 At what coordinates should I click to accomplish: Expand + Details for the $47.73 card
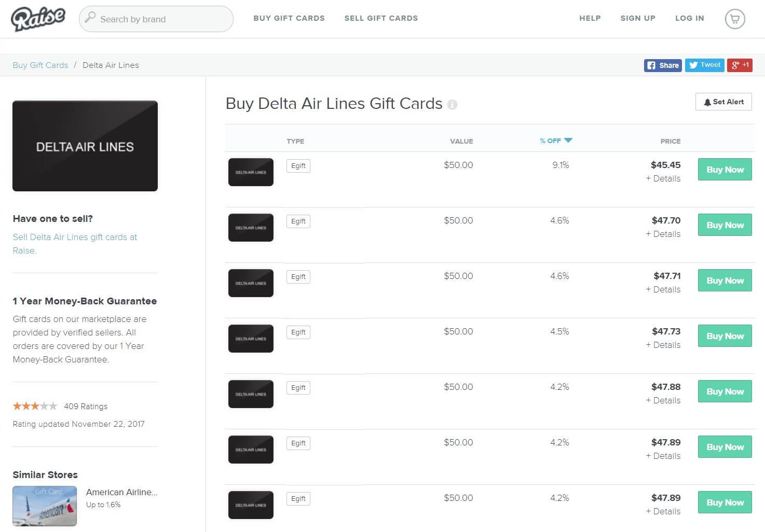[663, 345]
